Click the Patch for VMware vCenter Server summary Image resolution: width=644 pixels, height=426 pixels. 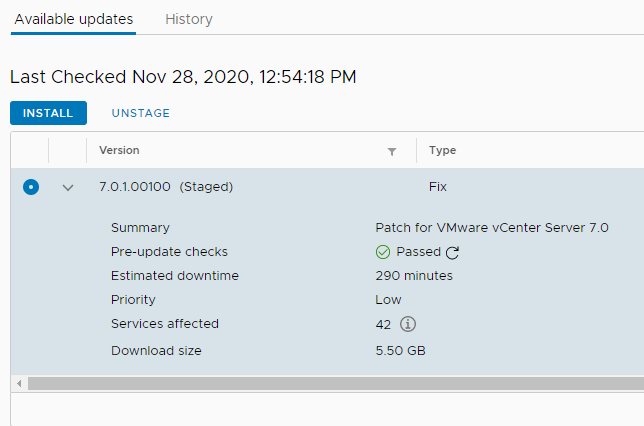click(x=492, y=228)
